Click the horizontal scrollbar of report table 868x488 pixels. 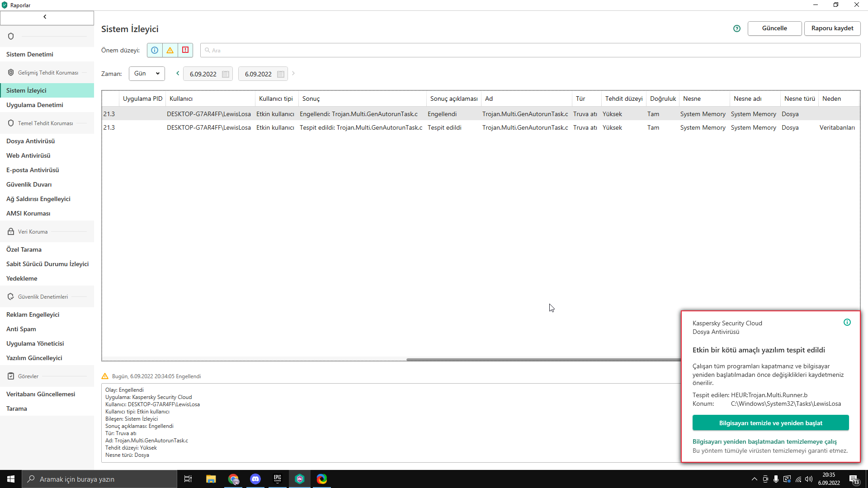tap(542, 360)
